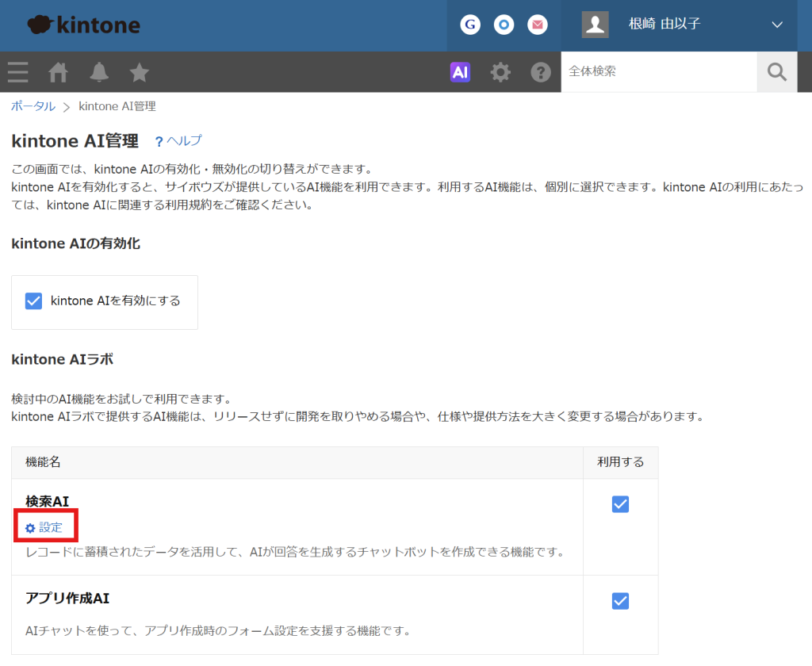The height and width of the screenshot is (666, 812).
Task: Click kintone AI管理 breadcrumb text
Action: [x=117, y=106]
